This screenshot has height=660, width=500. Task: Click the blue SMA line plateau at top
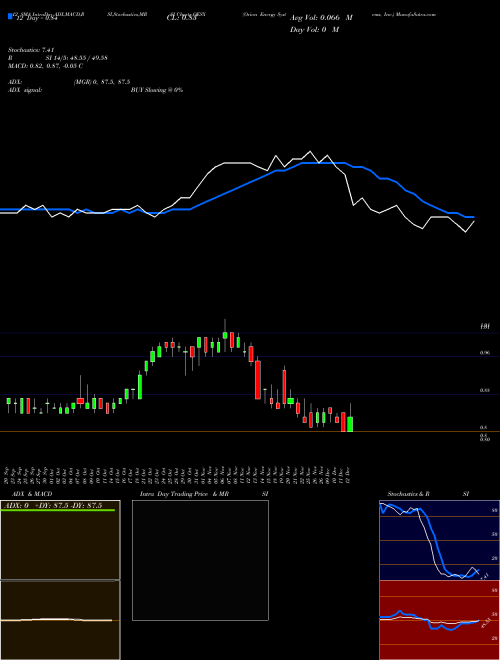pyautogui.click(x=323, y=162)
